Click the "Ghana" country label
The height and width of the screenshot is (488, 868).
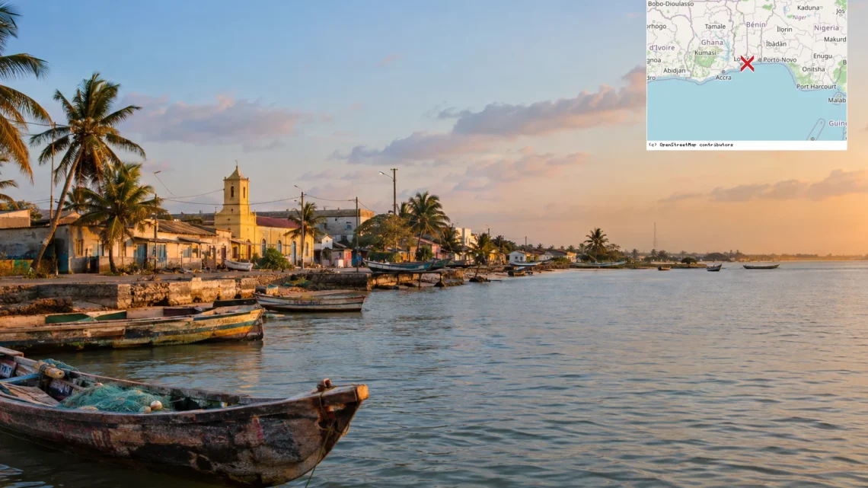(x=712, y=43)
